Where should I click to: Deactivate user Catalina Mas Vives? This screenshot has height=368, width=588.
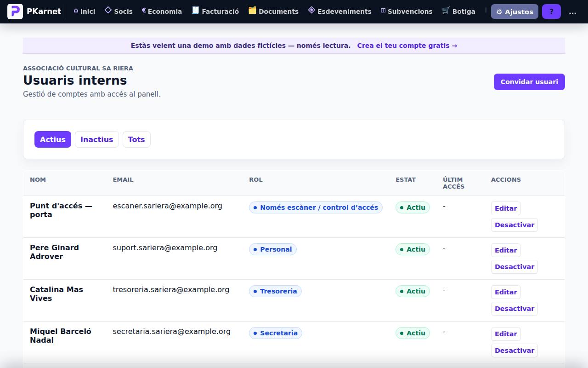(x=514, y=309)
